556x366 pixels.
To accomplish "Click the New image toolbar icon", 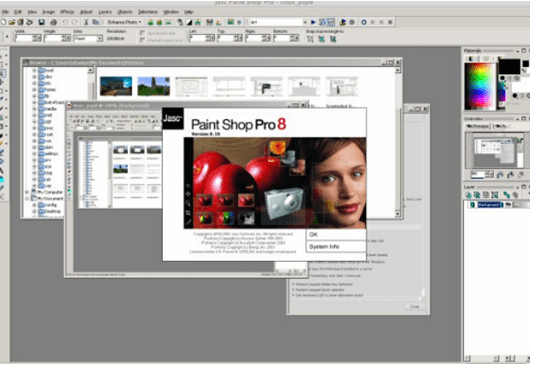I will (x=4, y=22).
